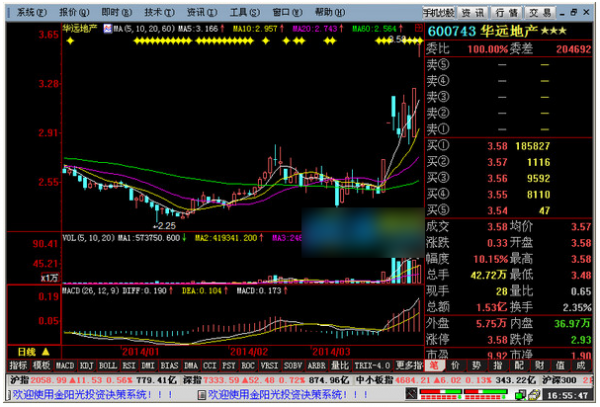The image size is (600, 407).
Task: Click the 手机炒股 button
Action: click(439, 12)
